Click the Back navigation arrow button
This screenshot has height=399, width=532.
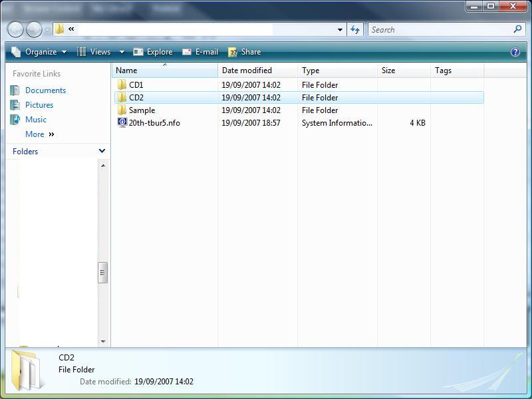coord(15,29)
